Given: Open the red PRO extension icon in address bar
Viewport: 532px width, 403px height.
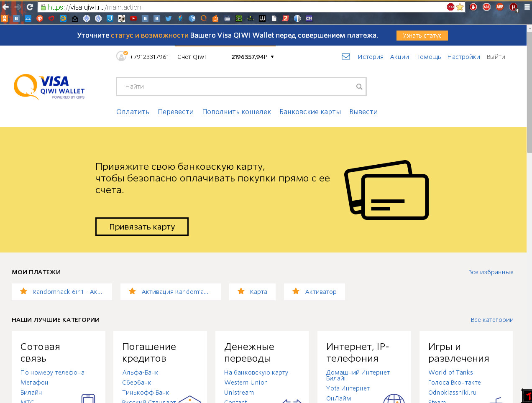Looking at the screenshot, I should 450,7.
